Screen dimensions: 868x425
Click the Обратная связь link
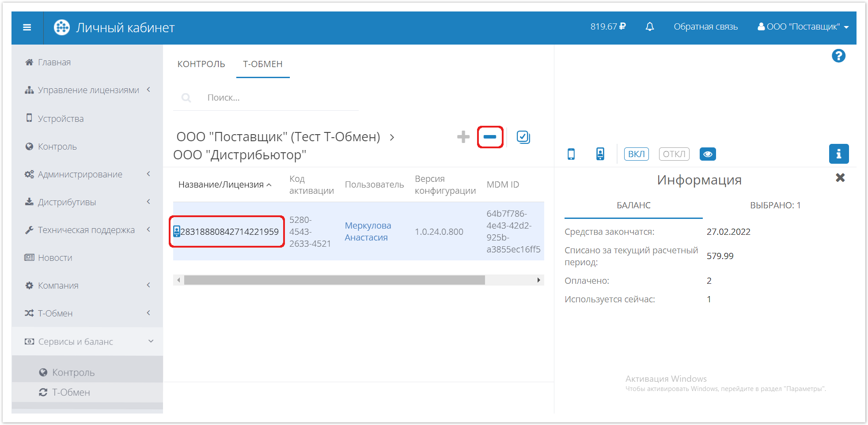(705, 27)
